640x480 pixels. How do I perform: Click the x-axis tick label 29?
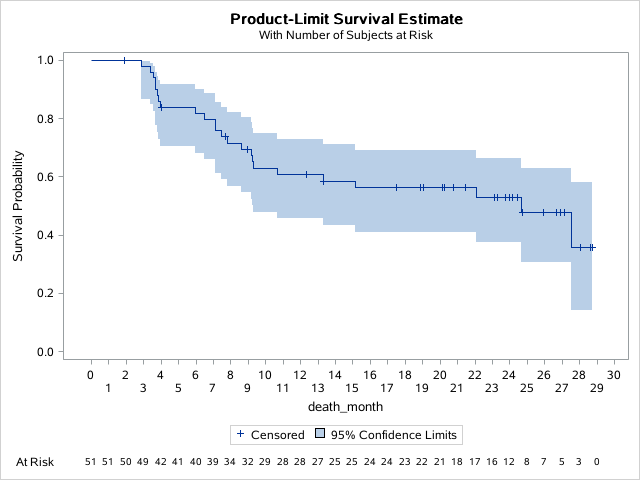(x=596, y=388)
